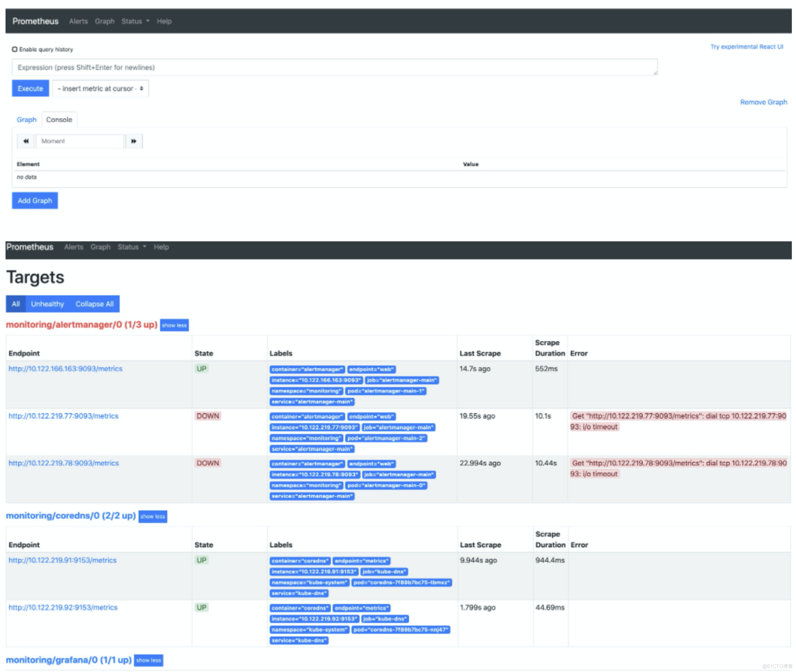Switch to the Graph tab
796x672 pixels.
27,120
